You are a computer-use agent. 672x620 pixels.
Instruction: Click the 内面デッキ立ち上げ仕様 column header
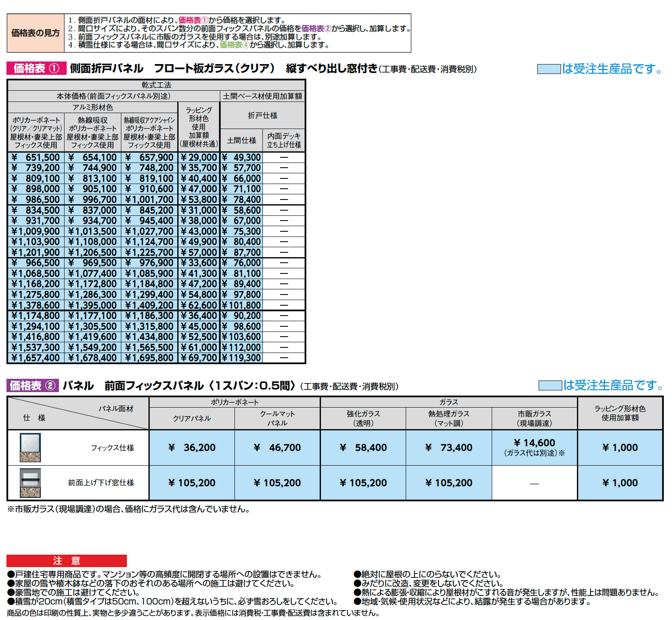coord(284,140)
